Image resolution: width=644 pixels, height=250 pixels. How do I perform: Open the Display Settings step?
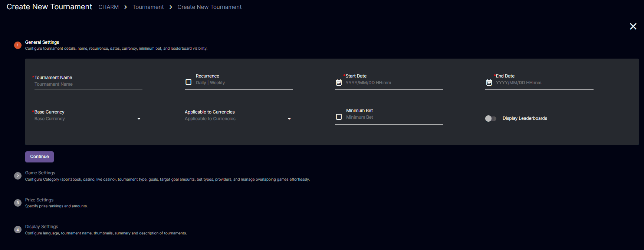42,227
